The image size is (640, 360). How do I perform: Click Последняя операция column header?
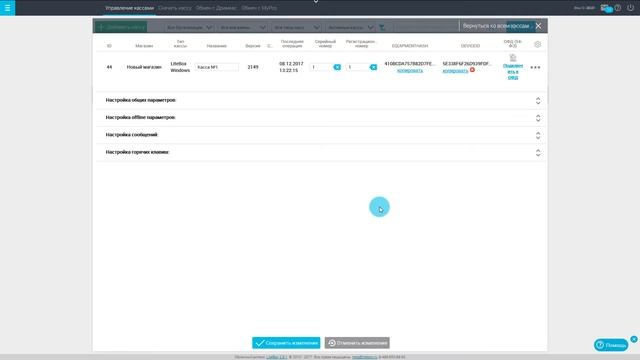pyautogui.click(x=292, y=44)
